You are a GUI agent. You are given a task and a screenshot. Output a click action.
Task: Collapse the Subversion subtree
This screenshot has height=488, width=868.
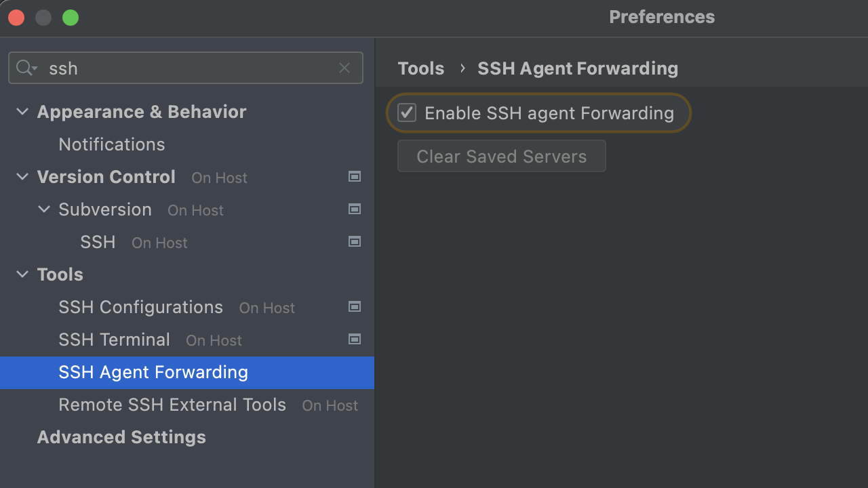pyautogui.click(x=44, y=209)
